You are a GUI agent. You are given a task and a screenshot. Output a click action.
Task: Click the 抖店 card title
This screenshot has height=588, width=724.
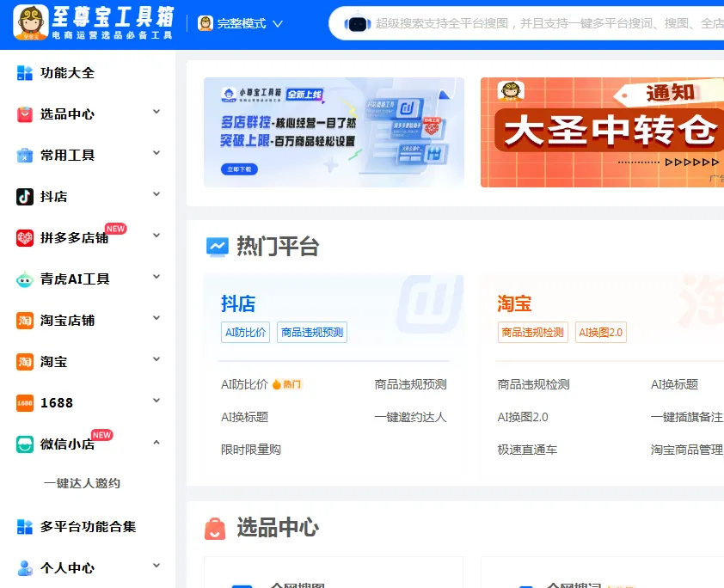[238, 303]
